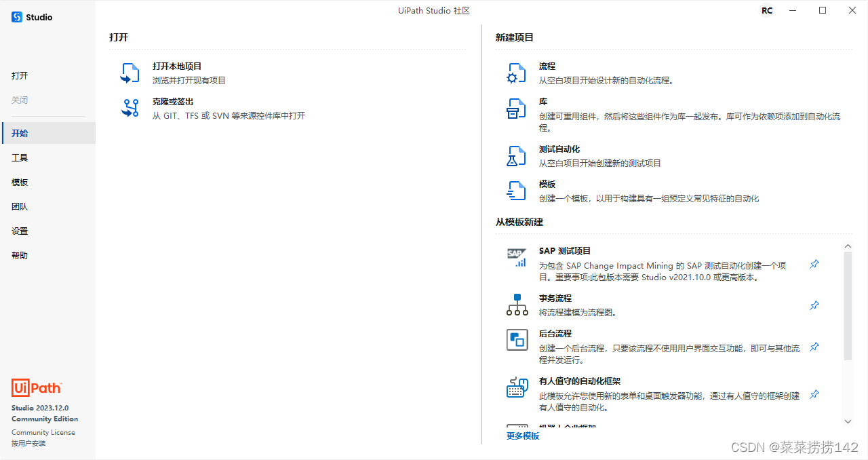Select the 开始 sidebar tab

(x=47, y=133)
